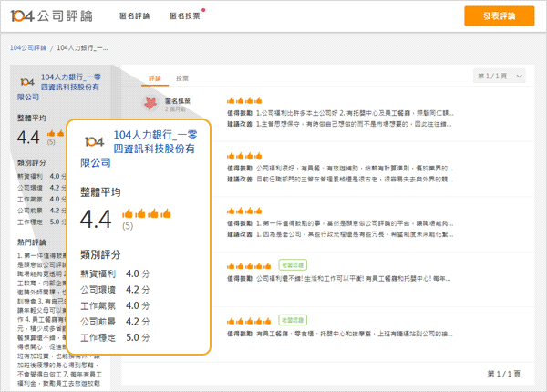
Task: Open review text 公司福利很好，有員餐
Action: (x=355, y=169)
